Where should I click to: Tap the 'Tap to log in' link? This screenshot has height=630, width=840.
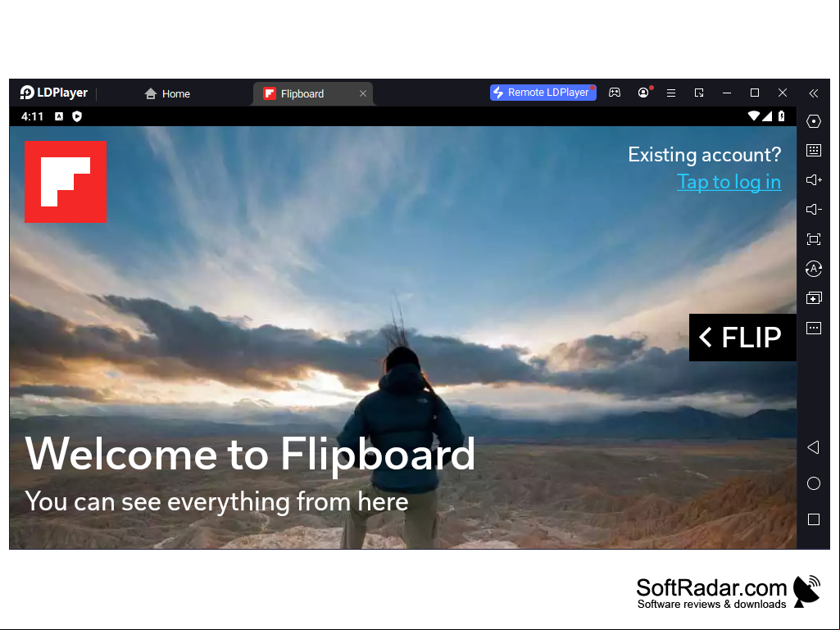point(729,182)
